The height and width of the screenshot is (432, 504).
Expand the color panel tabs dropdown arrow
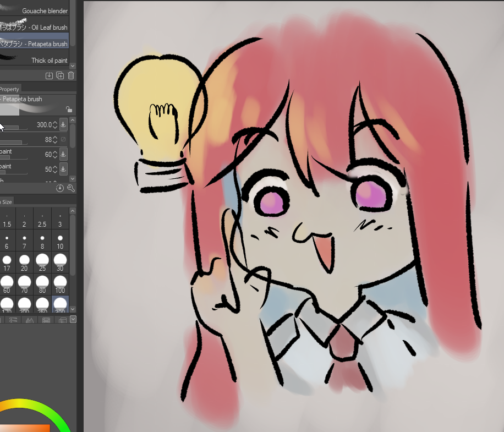click(x=73, y=319)
